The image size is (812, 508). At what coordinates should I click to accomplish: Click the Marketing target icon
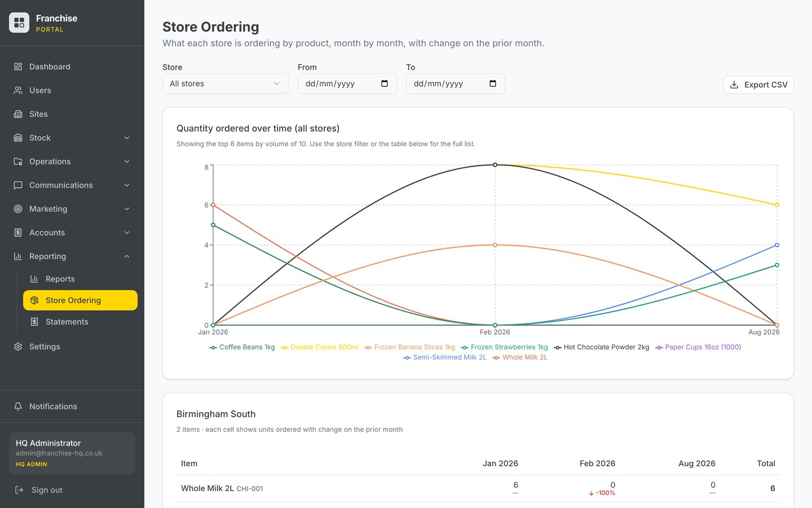point(18,209)
